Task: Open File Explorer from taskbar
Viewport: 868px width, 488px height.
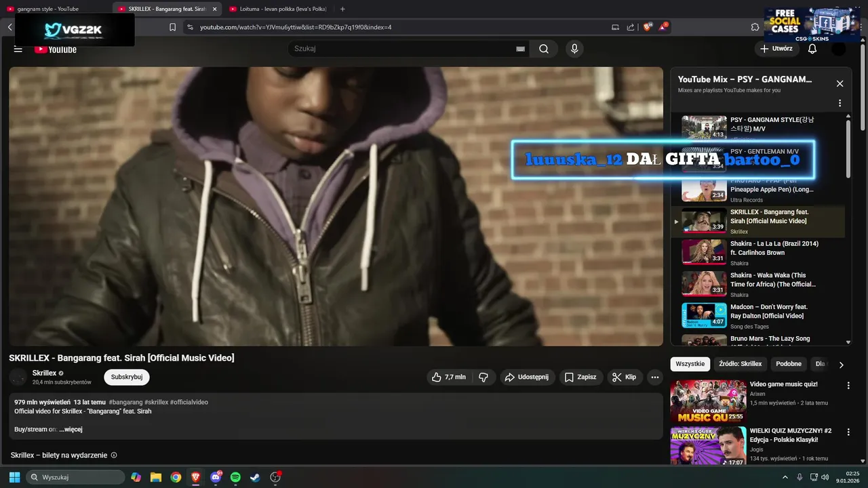Action: 155,477
